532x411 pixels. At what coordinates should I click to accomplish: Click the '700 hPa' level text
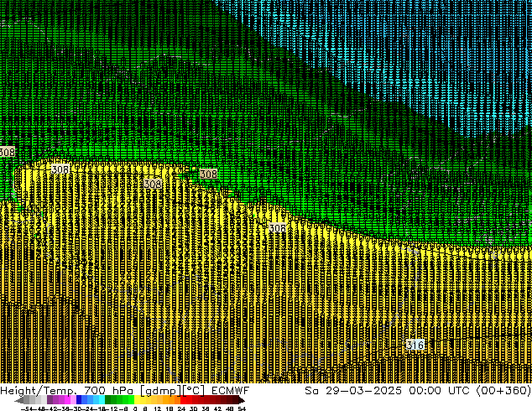[x=108, y=391]
